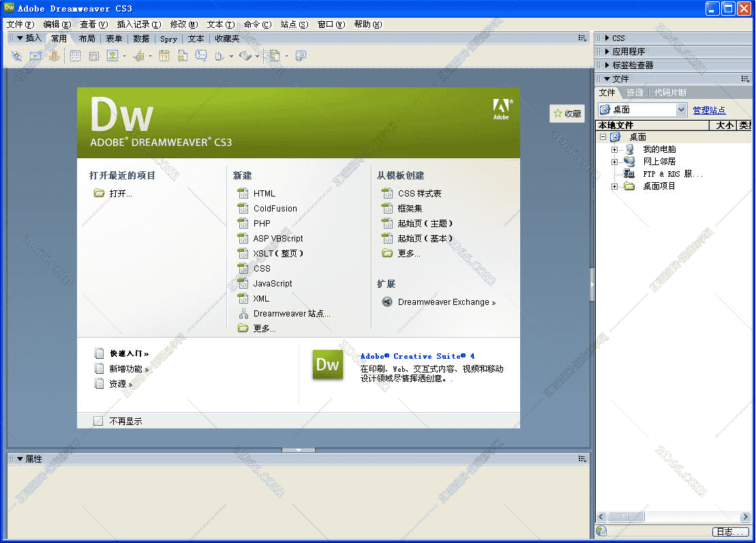The image size is (756, 543).
Task: Switch to the Spry insert bar tab
Action: [168, 38]
